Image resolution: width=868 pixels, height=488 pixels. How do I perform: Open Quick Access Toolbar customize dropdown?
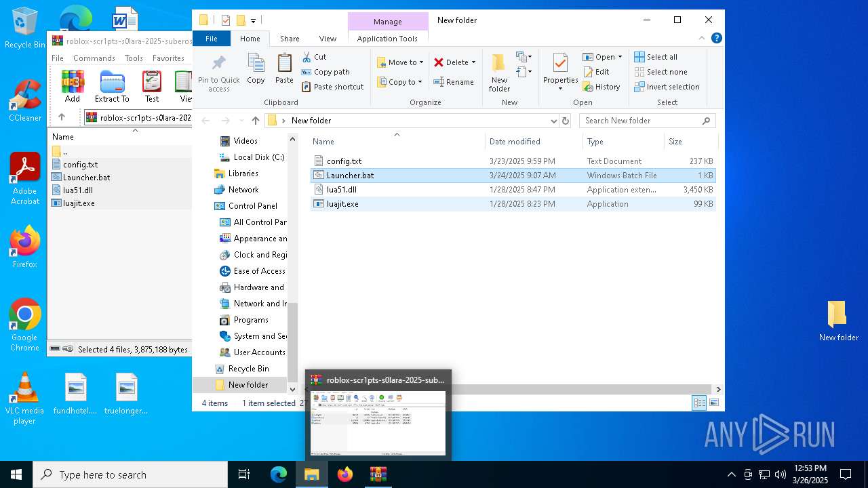coord(253,20)
